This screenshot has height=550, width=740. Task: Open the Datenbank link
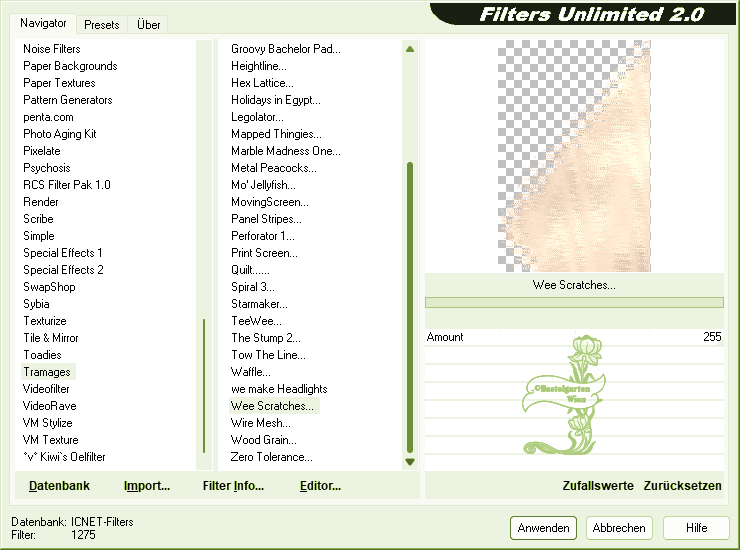point(59,486)
